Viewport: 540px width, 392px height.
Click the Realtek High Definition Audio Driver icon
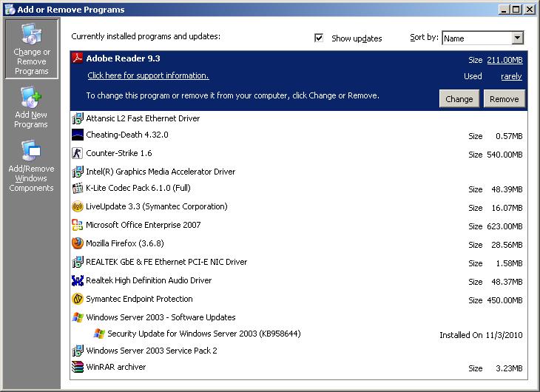click(78, 280)
